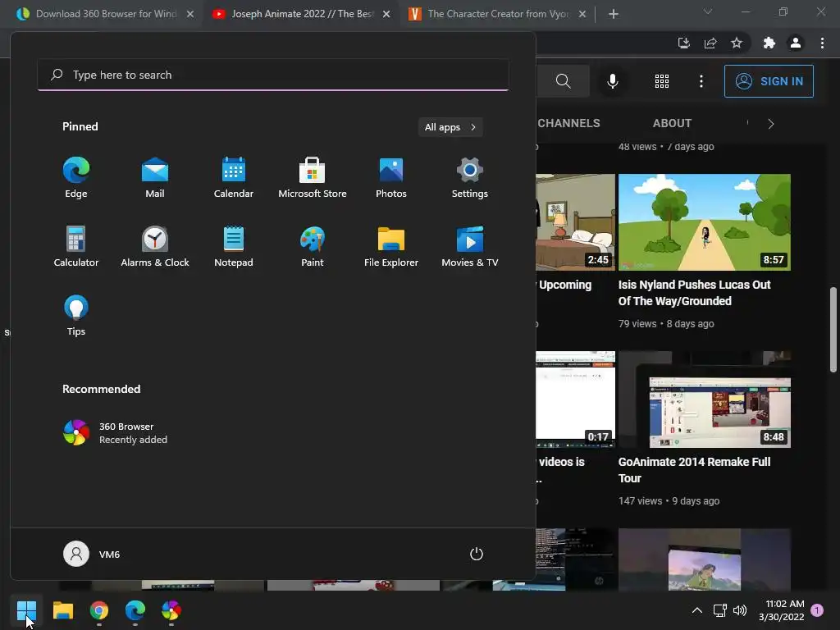Click the Type here to search box
Image resolution: width=840 pixels, height=630 pixels.
(x=273, y=75)
